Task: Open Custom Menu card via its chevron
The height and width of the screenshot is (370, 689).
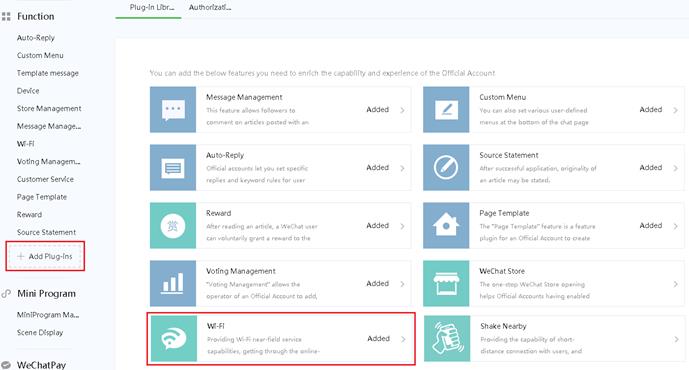Action: point(675,110)
